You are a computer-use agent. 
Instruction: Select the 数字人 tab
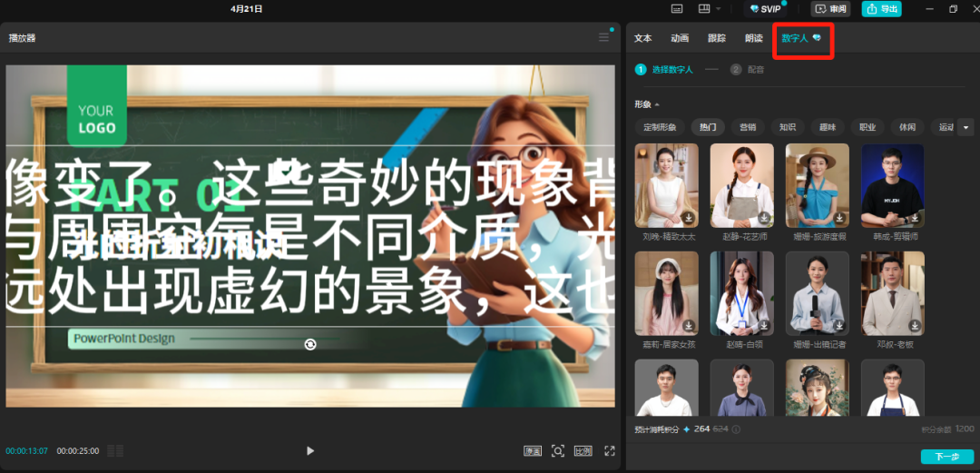801,38
